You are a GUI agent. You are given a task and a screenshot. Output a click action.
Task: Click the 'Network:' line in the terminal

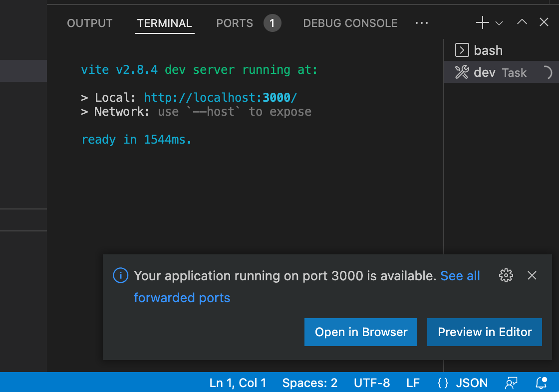point(196,112)
